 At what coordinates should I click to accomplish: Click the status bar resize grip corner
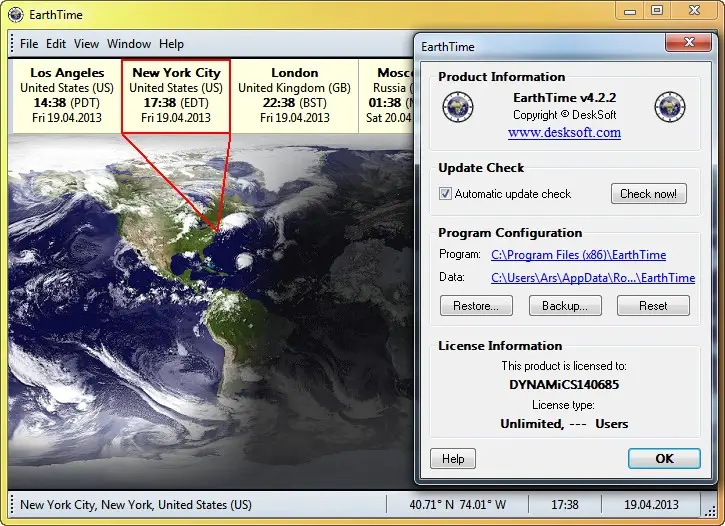[710, 509]
